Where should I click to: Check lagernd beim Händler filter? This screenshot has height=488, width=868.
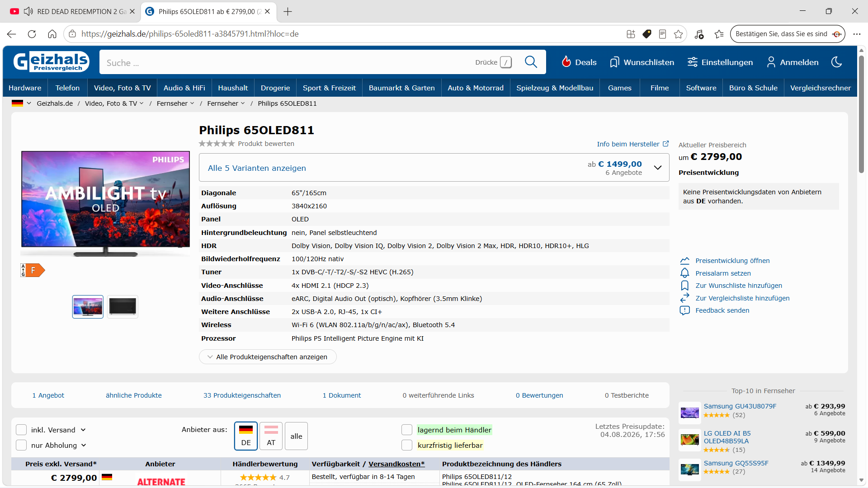click(407, 430)
